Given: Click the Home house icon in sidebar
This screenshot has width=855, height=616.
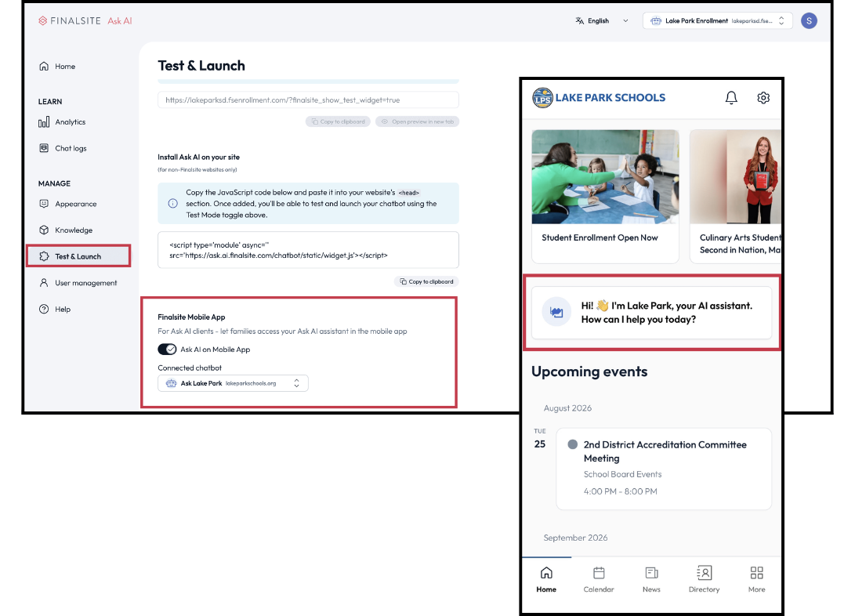Looking at the screenshot, I should pyautogui.click(x=44, y=67).
